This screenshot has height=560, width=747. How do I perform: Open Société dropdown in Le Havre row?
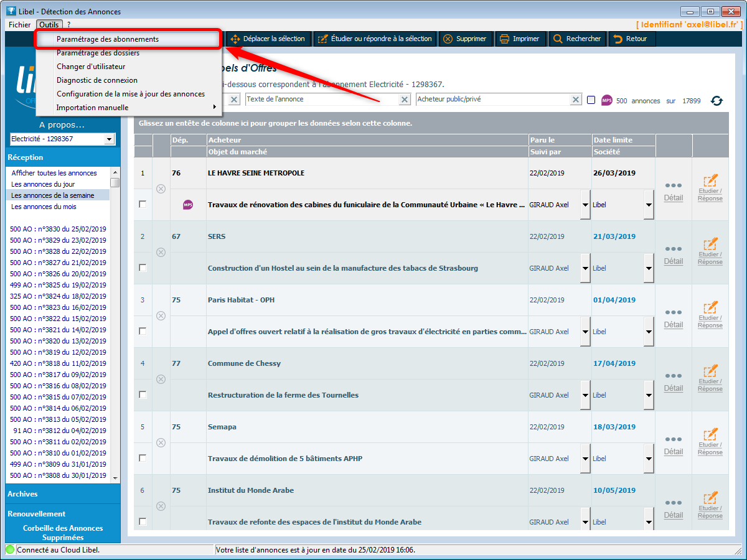click(649, 205)
